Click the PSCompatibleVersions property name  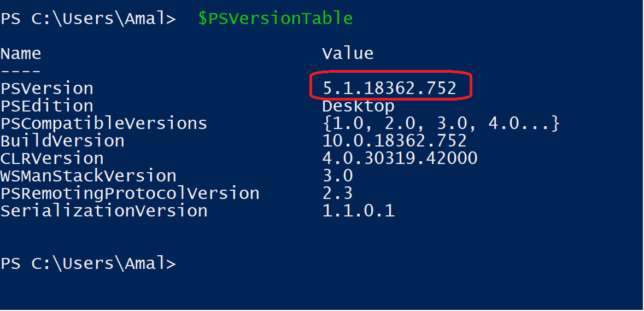[104, 124]
